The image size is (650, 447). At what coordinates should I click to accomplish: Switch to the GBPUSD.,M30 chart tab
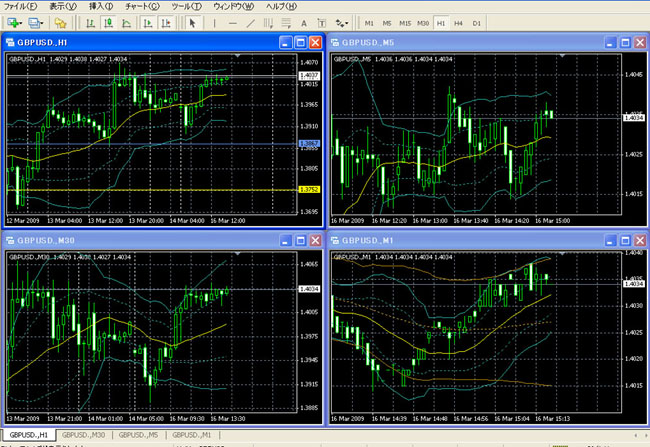(84, 436)
